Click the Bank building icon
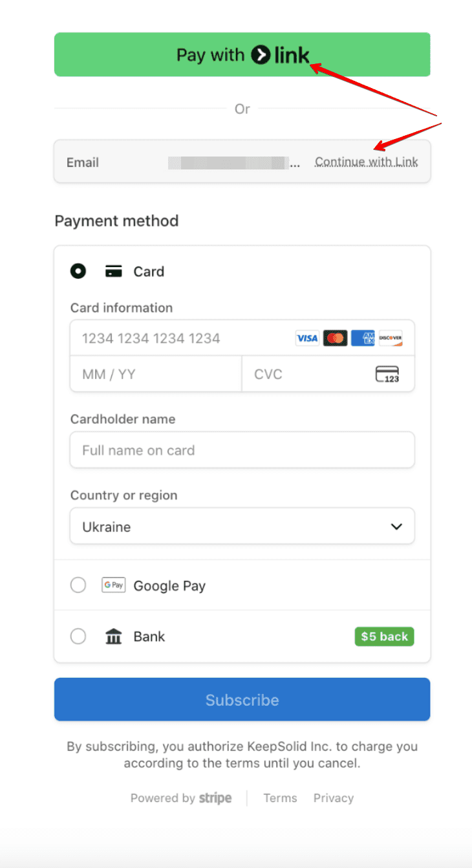The width and height of the screenshot is (472, 868). pos(113,636)
